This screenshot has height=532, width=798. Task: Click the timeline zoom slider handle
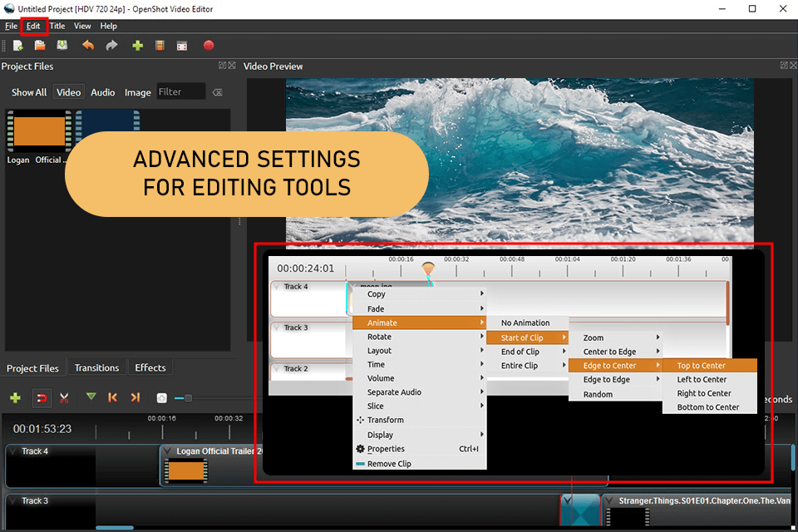[189, 398]
